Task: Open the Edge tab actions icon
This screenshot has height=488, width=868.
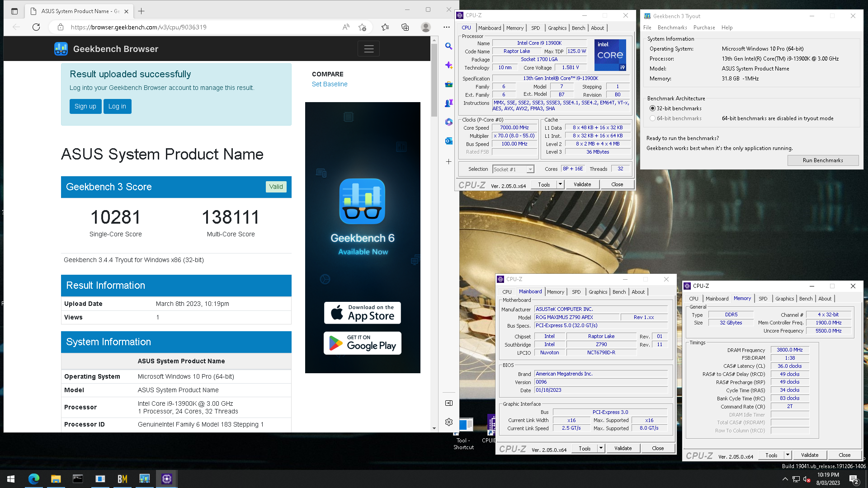Action: click(x=14, y=11)
